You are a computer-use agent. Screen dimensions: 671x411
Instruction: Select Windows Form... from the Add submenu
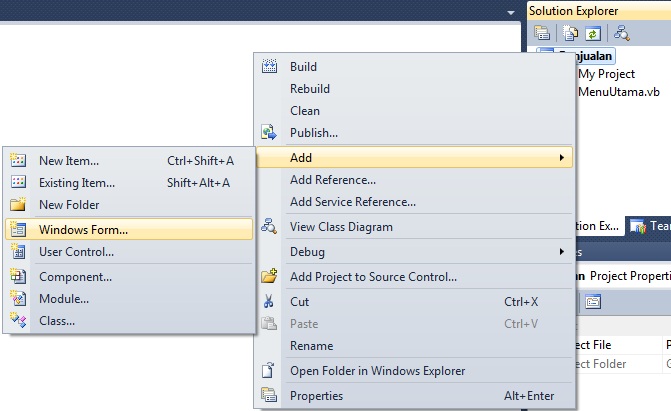[x=83, y=230]
